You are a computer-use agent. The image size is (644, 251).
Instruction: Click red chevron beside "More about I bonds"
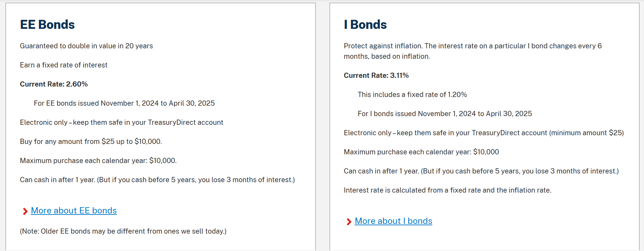coord(348,221)
